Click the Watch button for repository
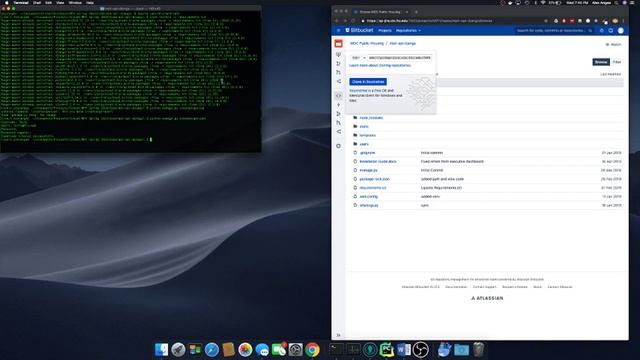 pyautogui.click(x=613, y=44)
